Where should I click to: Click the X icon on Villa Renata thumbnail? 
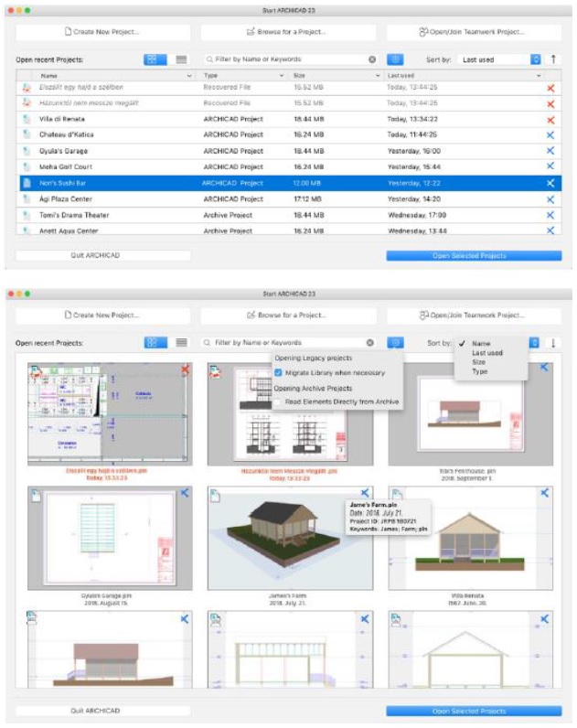[x=544, y=493]
